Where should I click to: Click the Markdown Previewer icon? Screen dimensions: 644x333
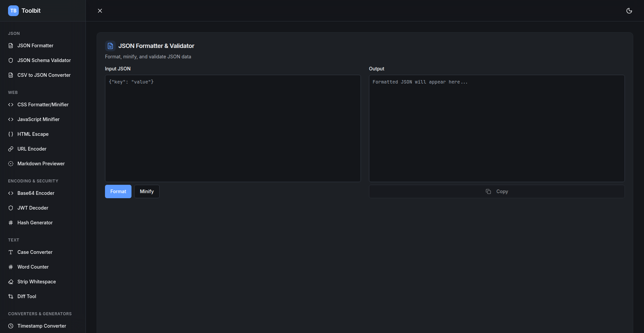click(11, 164)
